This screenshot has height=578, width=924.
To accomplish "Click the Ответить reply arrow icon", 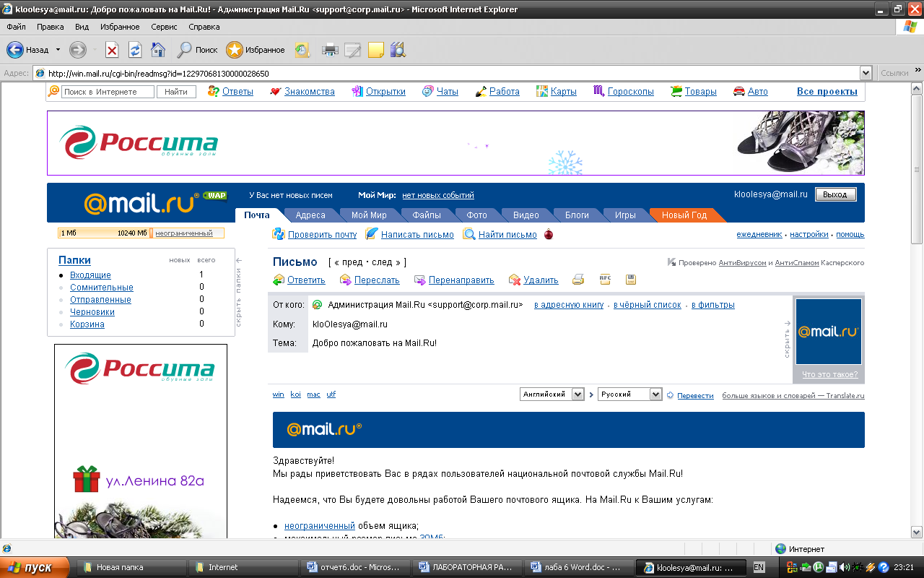I will (x=279, y=280).
